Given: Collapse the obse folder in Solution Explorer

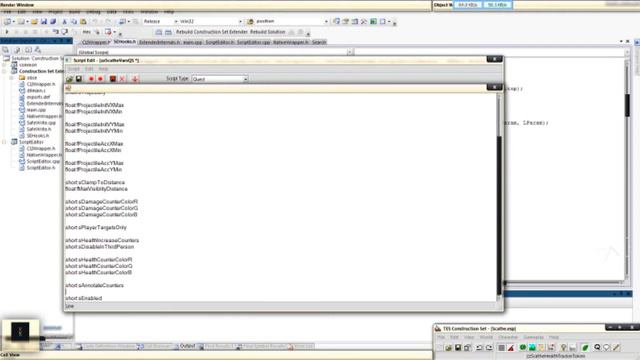Looking at the screenshot, I should (x=12, y=78).
